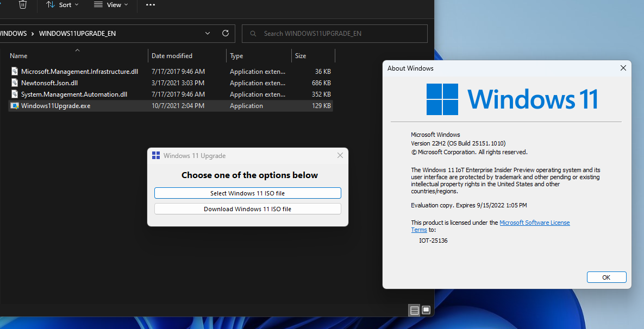Click the Version 22H2 build text

click(x=458, y=143)
